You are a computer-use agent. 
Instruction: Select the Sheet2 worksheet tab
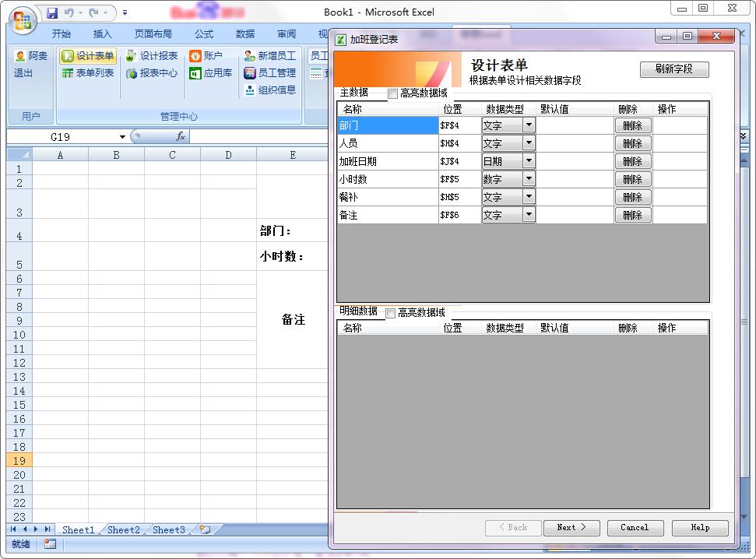tap(124, 530)
